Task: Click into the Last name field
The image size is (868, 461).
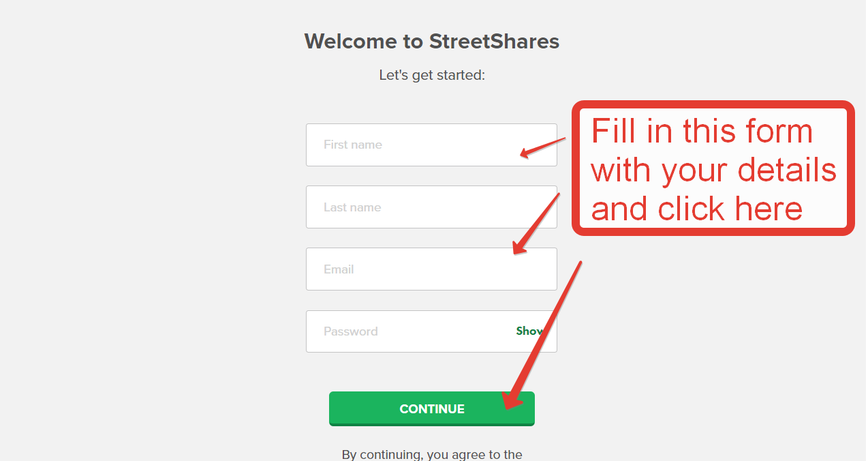Action: tap(431, 207)
